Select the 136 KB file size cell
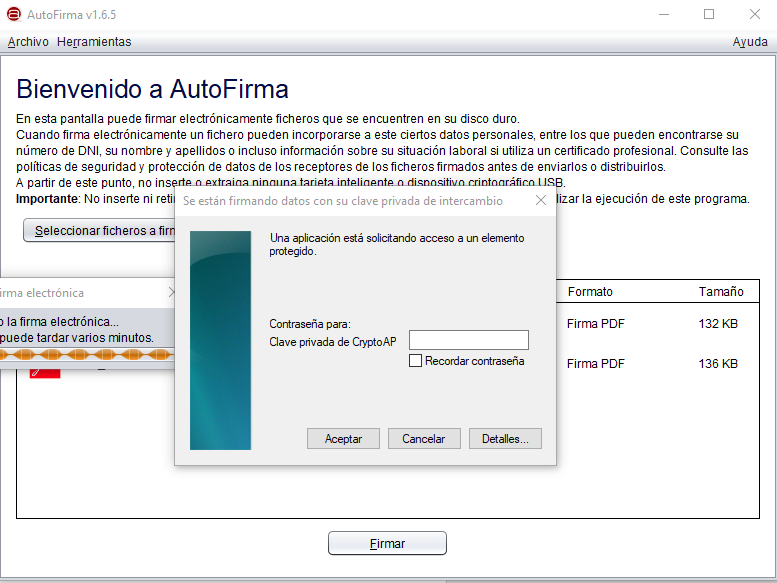 point(718,364)
